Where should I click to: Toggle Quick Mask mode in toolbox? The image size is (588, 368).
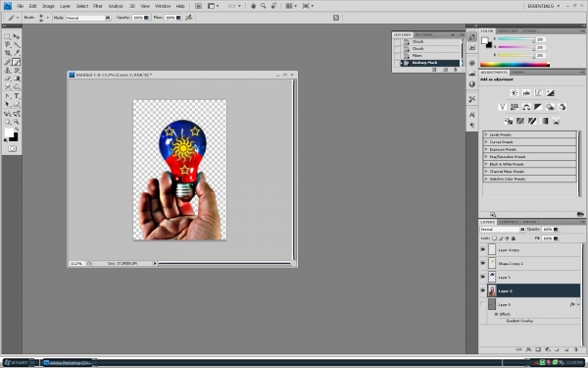[x=12, y=149]
